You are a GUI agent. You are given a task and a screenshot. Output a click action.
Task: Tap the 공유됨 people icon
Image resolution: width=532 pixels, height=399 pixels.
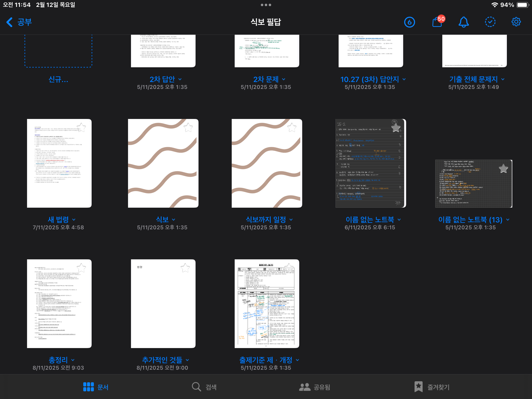pos(305,387)
